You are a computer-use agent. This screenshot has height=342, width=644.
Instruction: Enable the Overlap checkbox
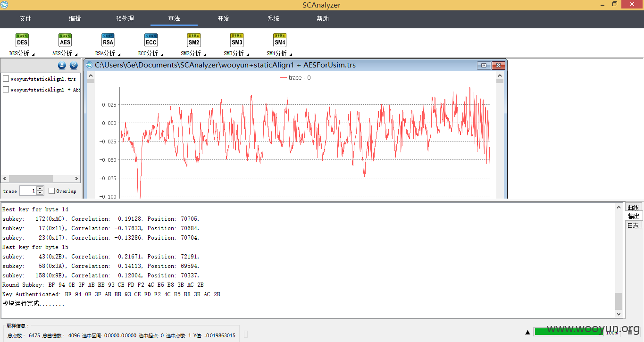click(x=51, y=191)
